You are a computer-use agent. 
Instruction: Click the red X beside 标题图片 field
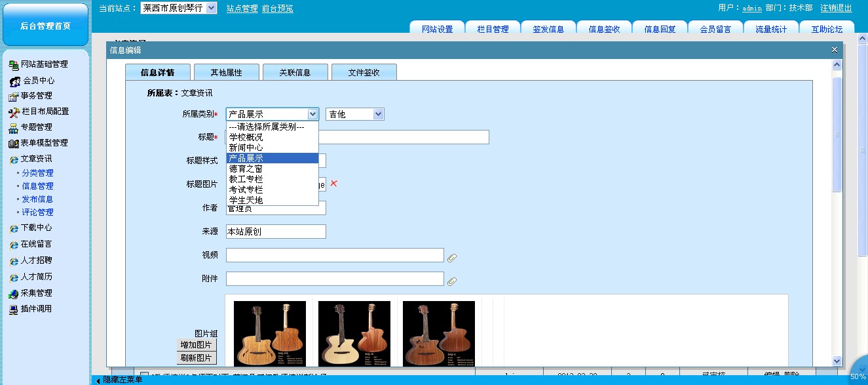tap(333, 184)
